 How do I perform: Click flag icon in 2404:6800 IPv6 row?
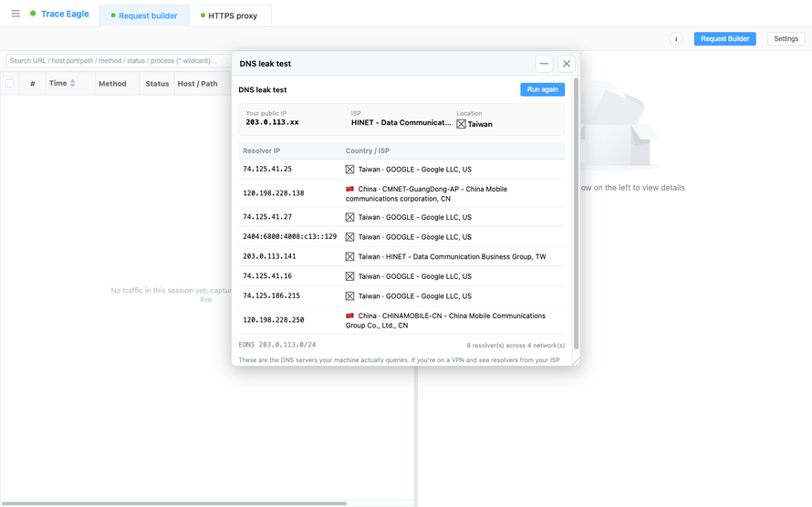(x=350, y=237)
